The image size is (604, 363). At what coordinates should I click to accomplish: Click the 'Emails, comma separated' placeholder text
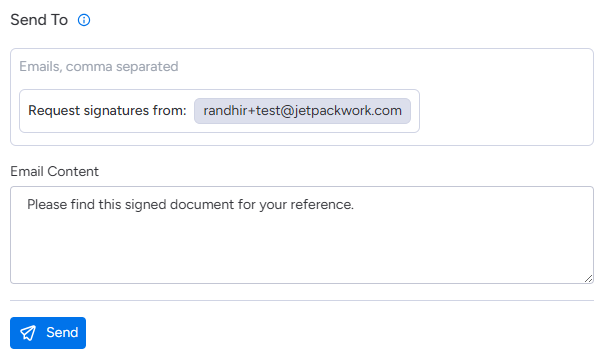(x=99, y=67)
